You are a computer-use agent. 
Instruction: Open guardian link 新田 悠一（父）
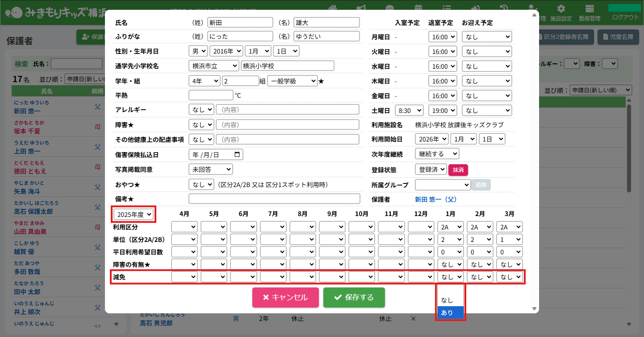coord(436,200)
